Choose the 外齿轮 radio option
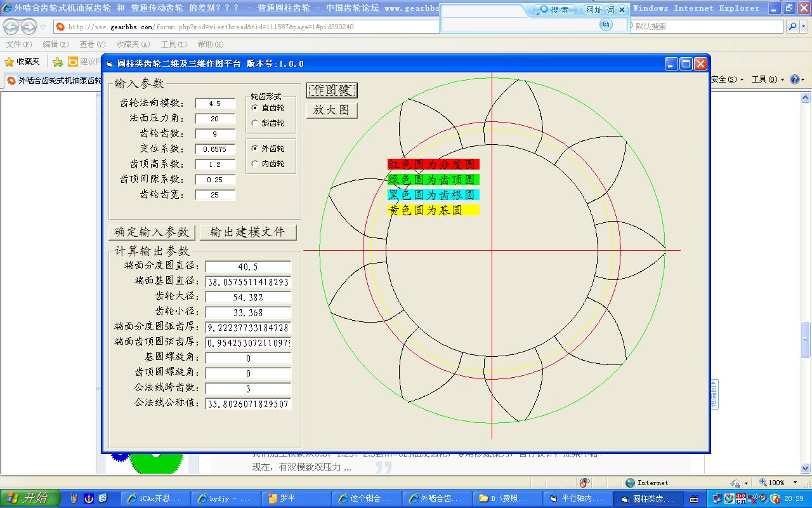Screen dimensions: 812x508 tap(268, 149)
